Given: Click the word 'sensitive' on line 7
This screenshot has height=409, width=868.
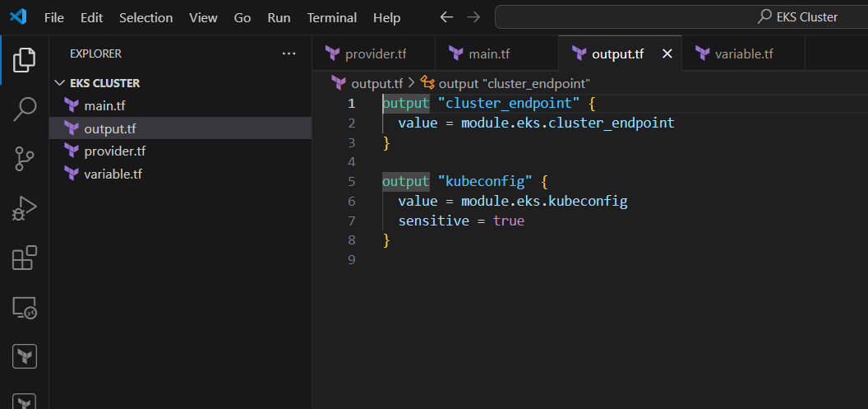Looking at the screenshot, I should [x=433, y=221].
